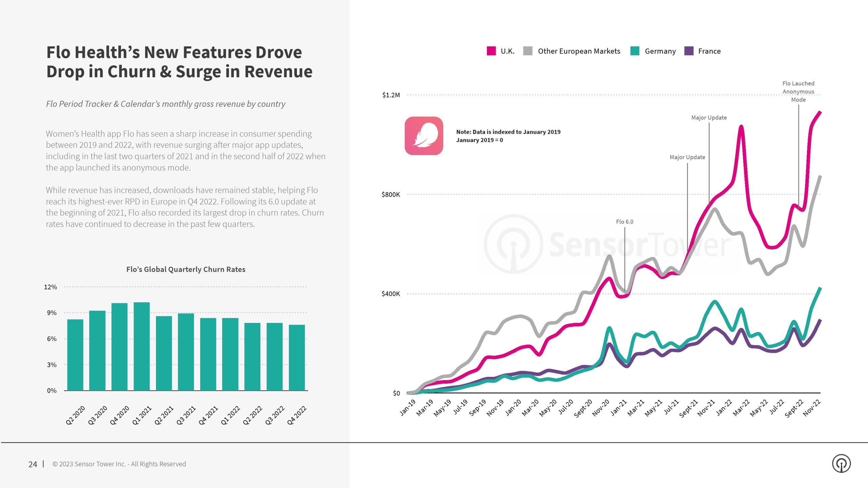Click the purple France legend swatch
Viewport: 868px width, 488px height.
pyautogui.click(x=689, y=51)
